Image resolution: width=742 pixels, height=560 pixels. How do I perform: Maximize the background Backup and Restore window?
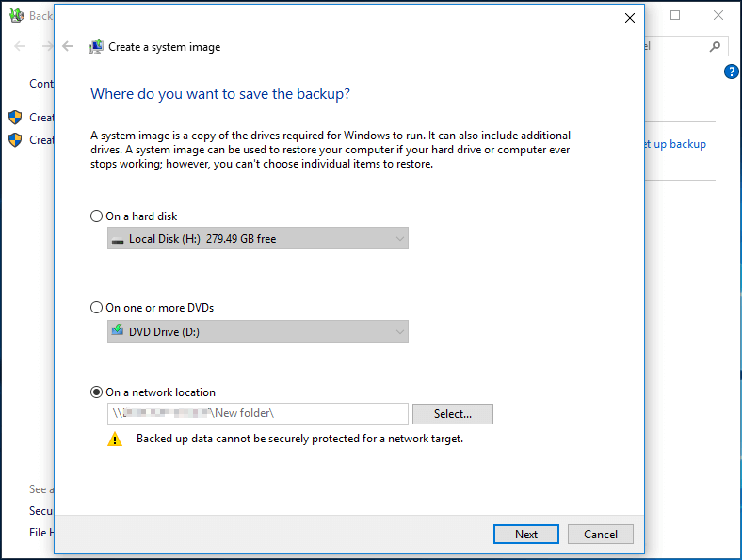pos(675,16)
